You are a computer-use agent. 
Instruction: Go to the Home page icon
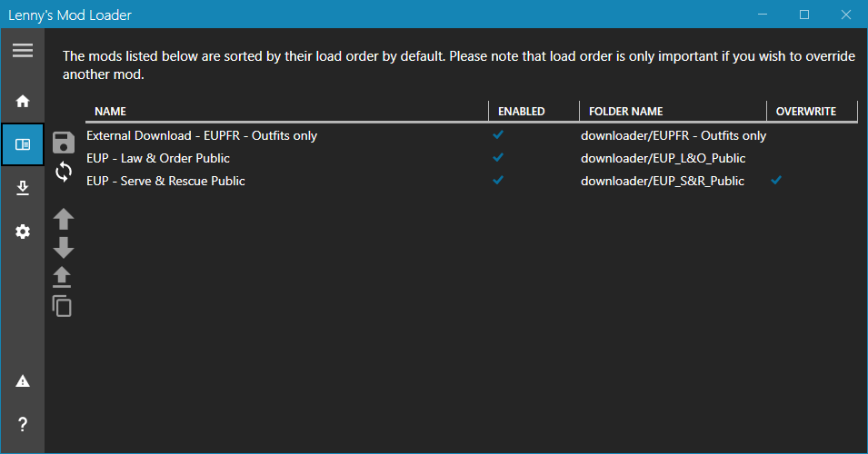[x=23, y=101]
